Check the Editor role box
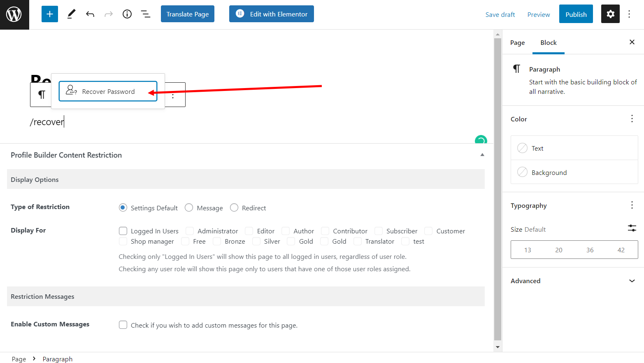The image size is (644, 363). (249, 230)
